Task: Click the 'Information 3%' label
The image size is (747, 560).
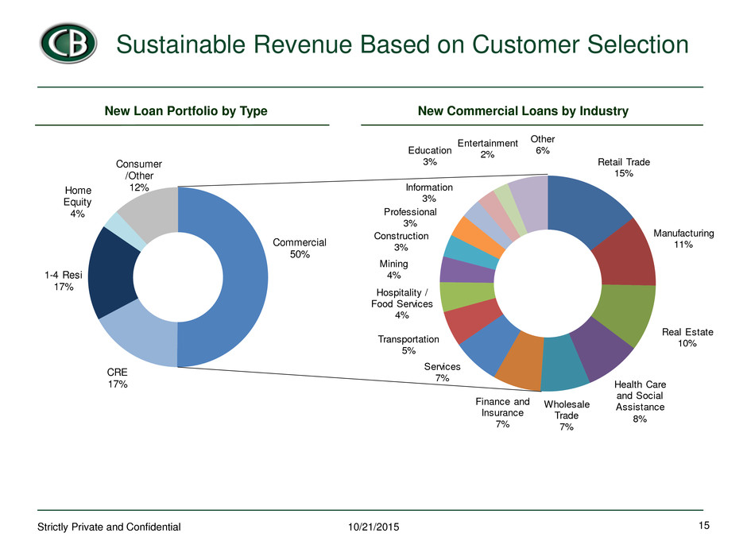Action: pyautogui.click(x=429, y=193)
